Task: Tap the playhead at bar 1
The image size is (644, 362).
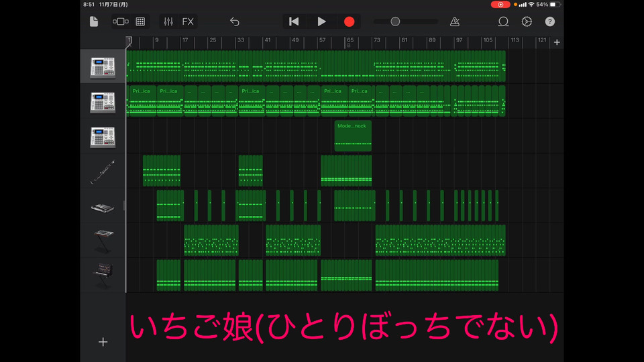Action: (x=129, y=42)
